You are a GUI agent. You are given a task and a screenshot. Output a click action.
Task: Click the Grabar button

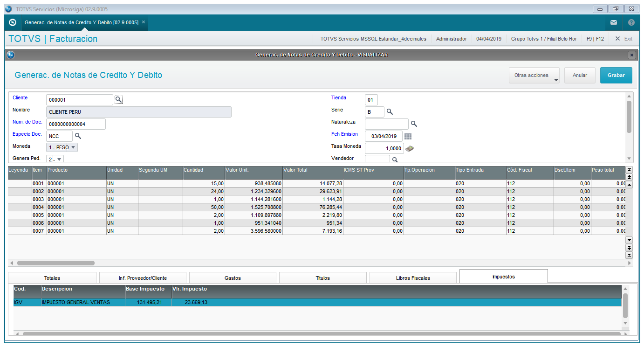coord(616,75)
